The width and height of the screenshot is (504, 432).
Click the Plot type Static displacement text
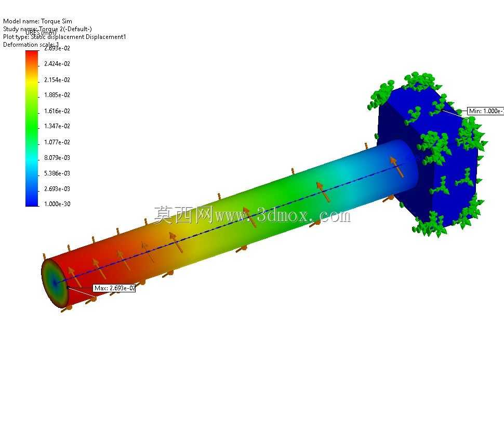[x=64, y=37]
